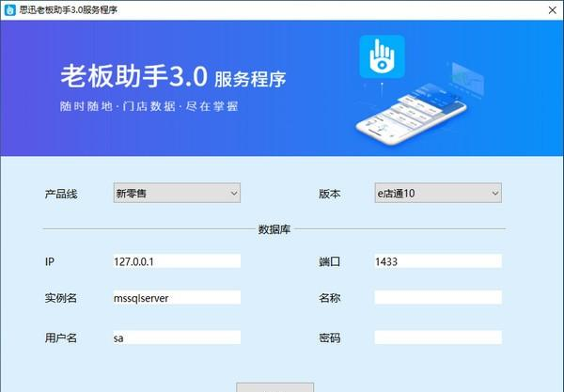Click the IP input field with 127.0.0.1

click(177, 261)
